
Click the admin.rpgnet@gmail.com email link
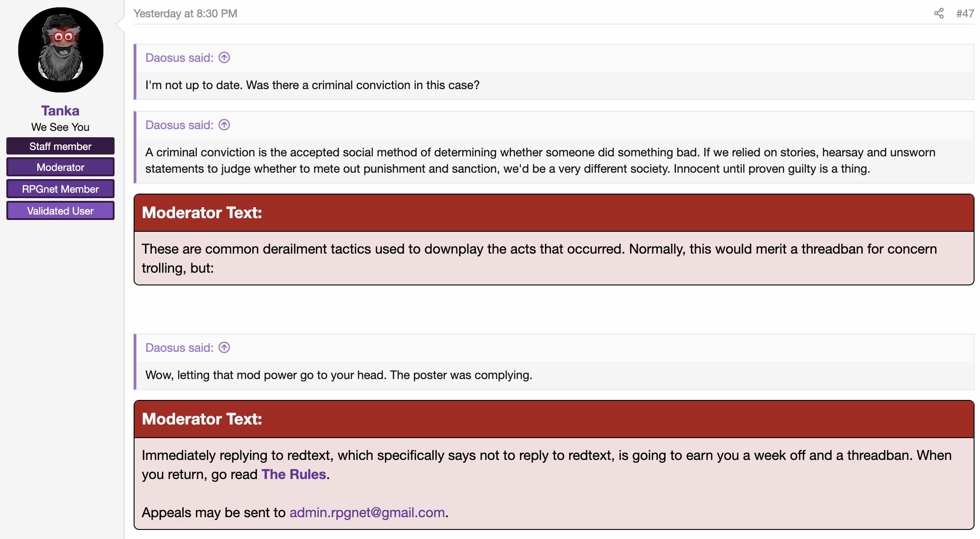[367, 512]
